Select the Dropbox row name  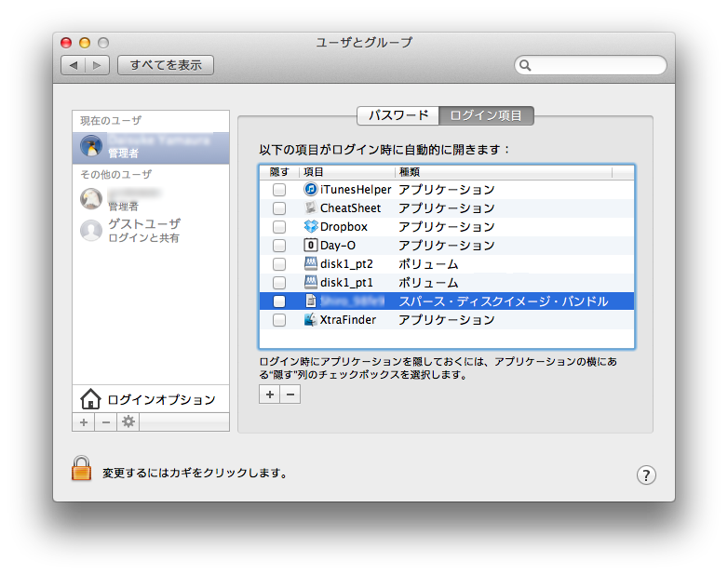click(x=344, y=226)
